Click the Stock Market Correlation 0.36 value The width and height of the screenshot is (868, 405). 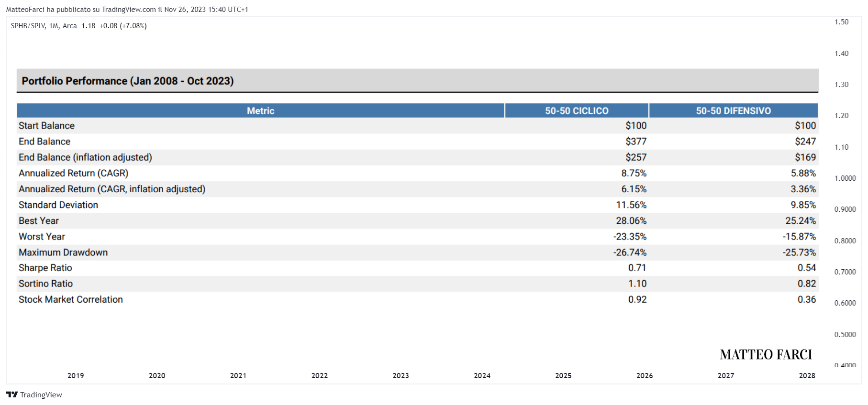807,299
